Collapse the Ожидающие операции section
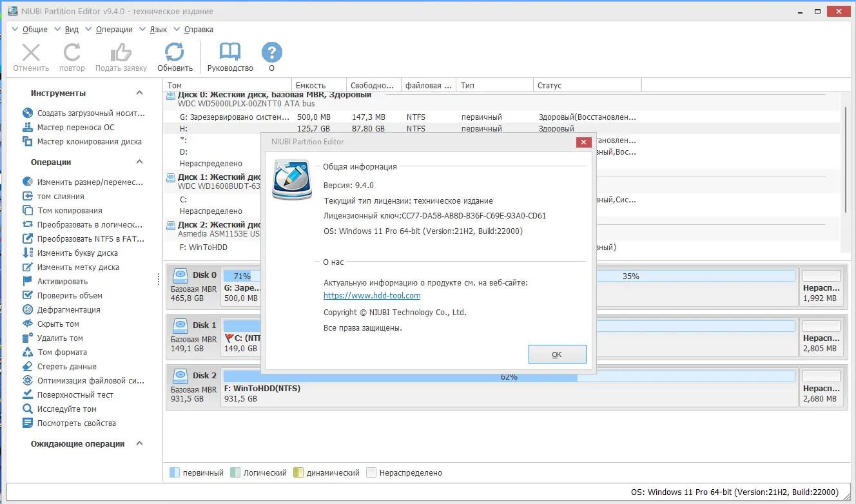 [140, 443]
